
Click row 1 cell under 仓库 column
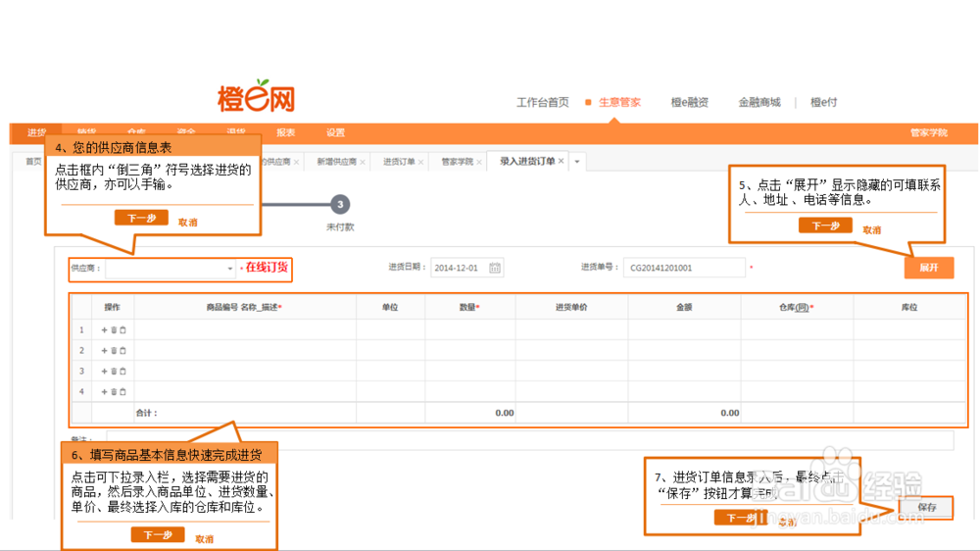click(x=797, y=329)
